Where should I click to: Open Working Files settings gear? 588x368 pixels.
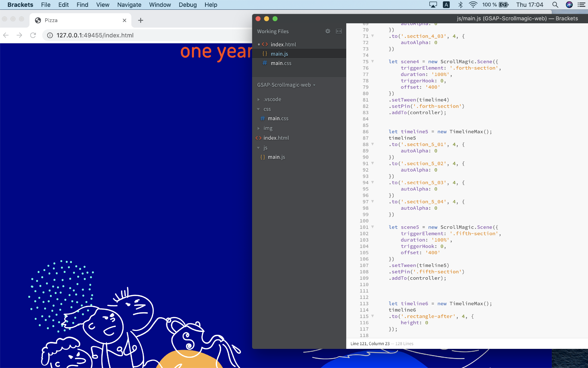328,31
